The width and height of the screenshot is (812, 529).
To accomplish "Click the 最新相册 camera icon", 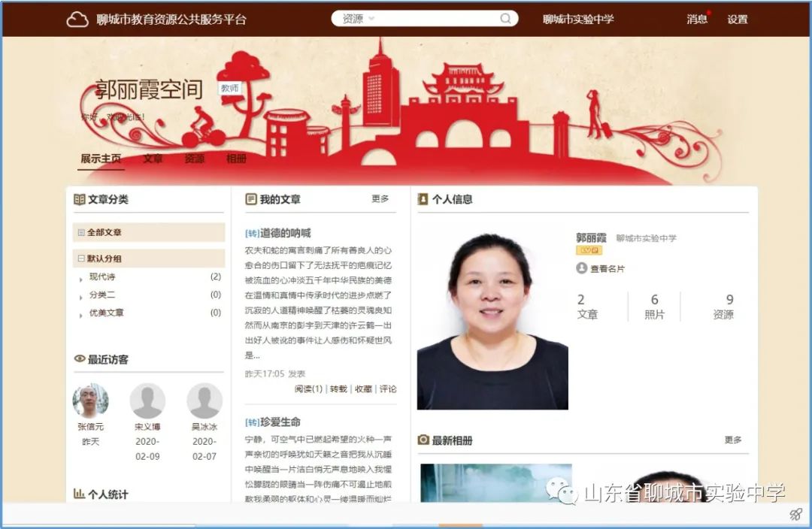I will [423, 440].
